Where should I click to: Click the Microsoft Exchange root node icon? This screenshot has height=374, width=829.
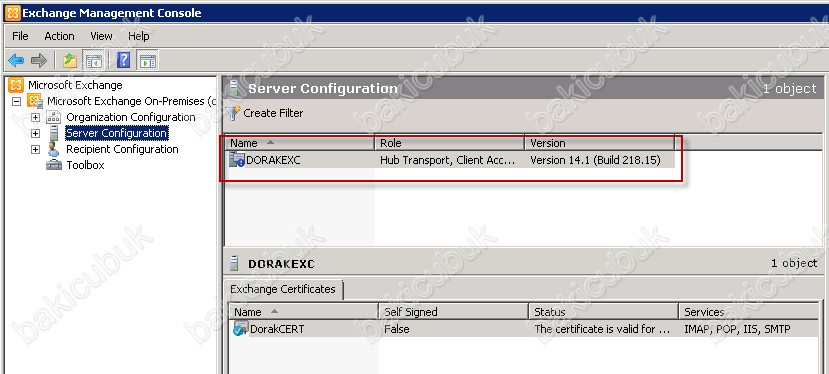(x=17, y=85)
